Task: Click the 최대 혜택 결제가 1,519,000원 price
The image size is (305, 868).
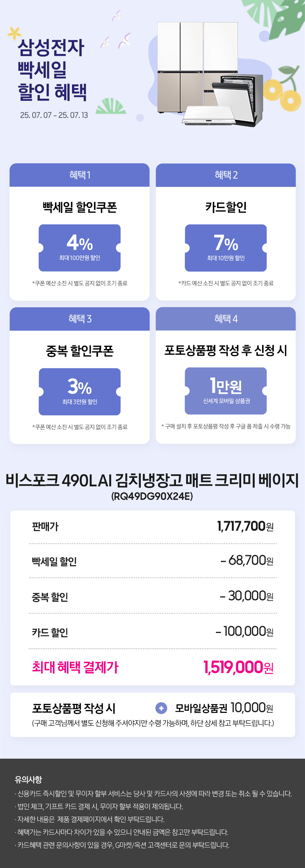Action: [239, 667]
